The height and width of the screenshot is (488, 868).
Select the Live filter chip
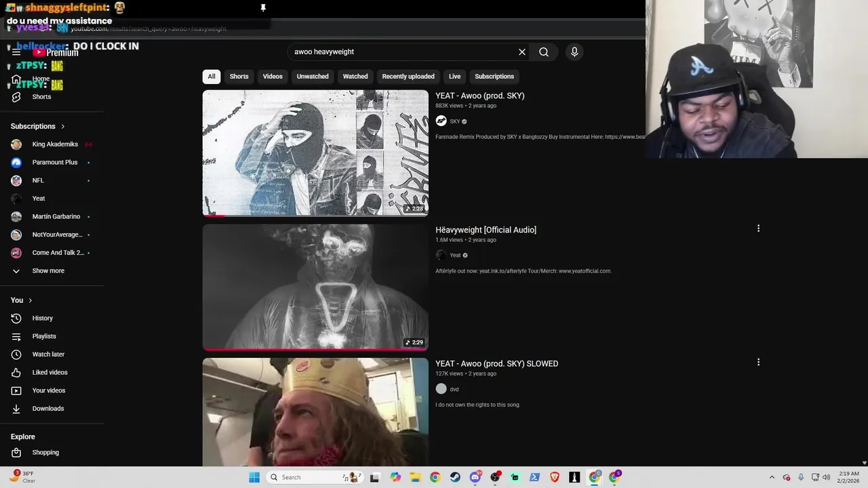click(454, 77)
